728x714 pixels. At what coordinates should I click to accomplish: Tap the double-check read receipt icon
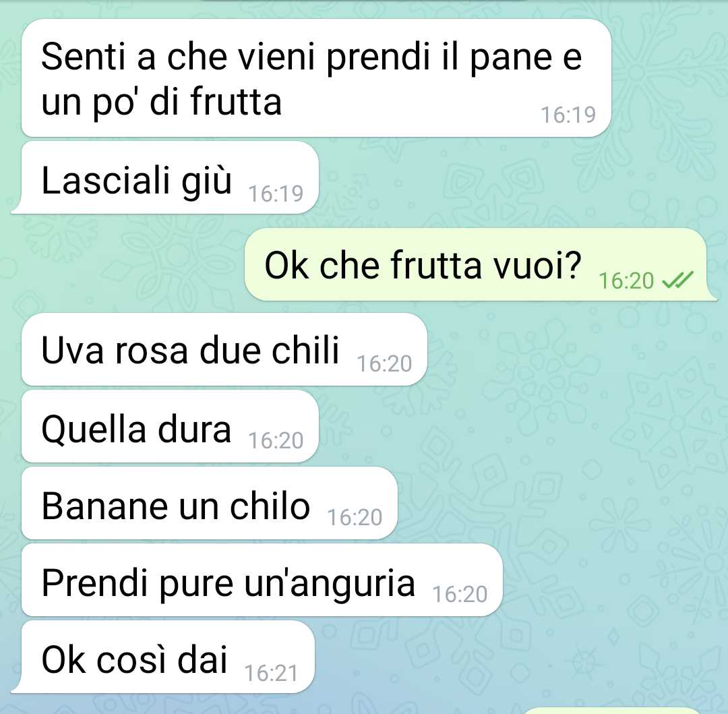(x=677, y=280)
